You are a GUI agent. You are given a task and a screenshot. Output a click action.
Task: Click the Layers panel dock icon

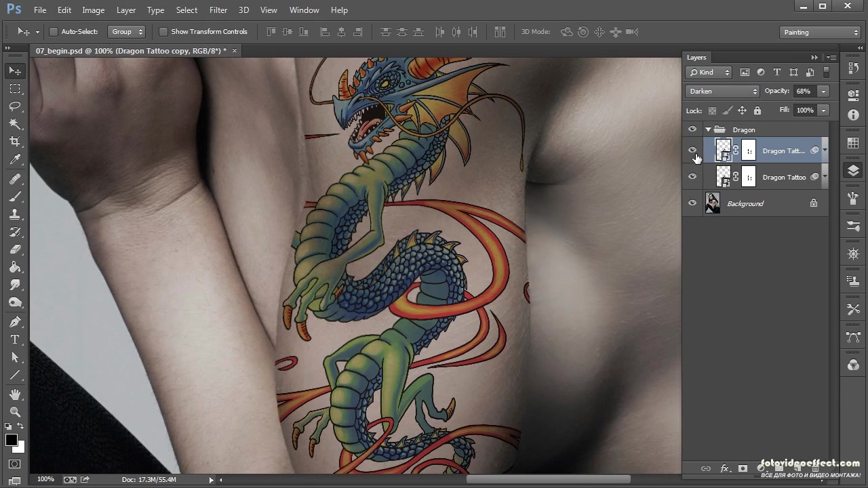click(x=853, y=171)
